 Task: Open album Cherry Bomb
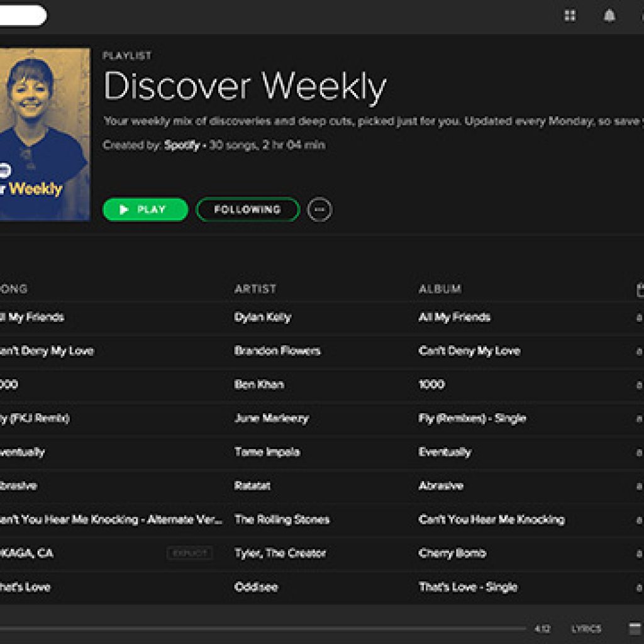[x=452, y=553]
